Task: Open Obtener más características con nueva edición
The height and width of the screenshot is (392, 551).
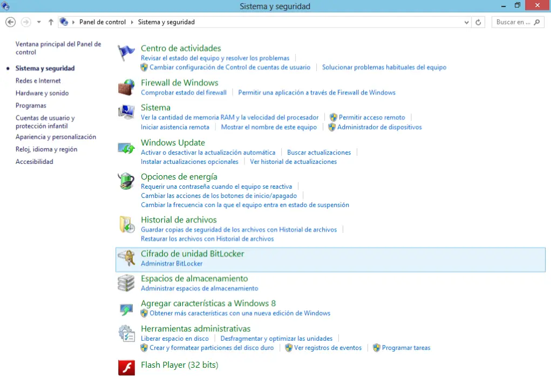Action: tap(240, 313)
